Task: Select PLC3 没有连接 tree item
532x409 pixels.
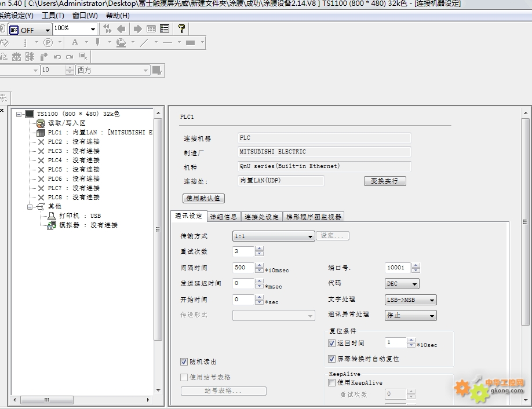Action: tap(74, 151)
